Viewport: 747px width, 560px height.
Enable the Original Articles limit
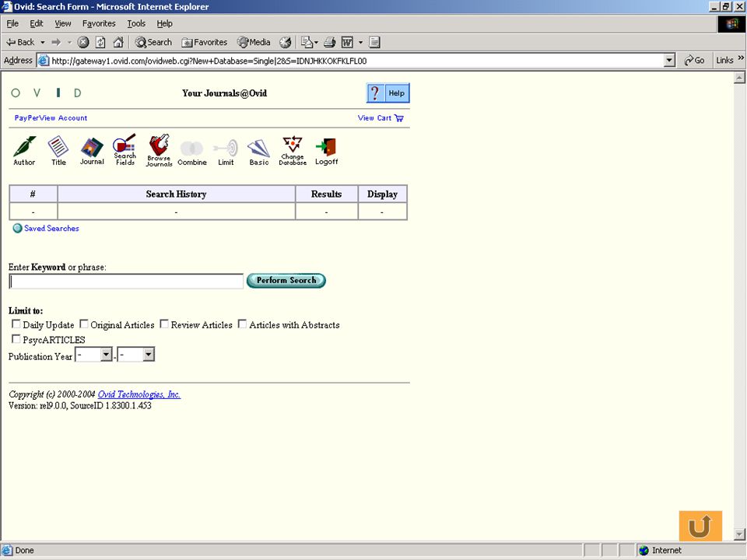pos(84,324)
